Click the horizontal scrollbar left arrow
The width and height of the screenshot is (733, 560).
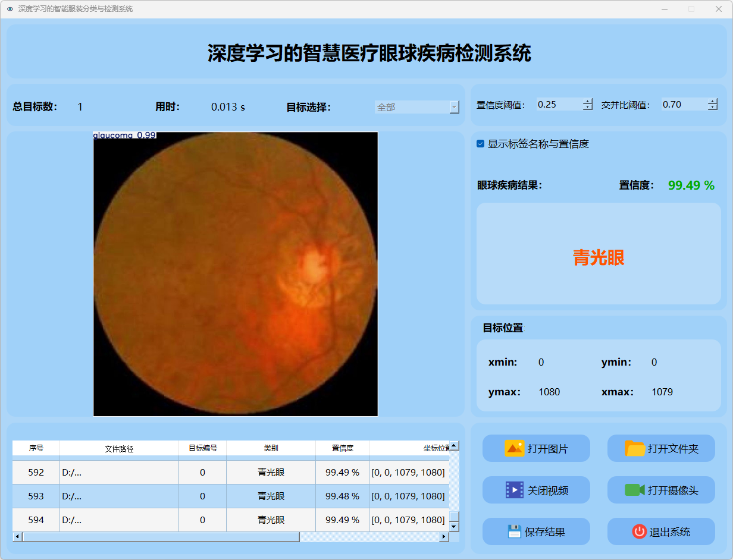click(17, 537)
